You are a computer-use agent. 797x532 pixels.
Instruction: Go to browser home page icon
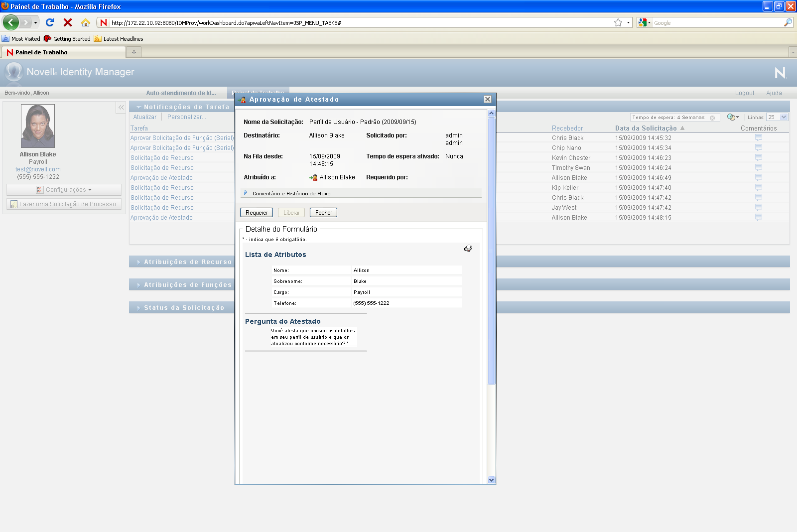click(x=86, y=22)
